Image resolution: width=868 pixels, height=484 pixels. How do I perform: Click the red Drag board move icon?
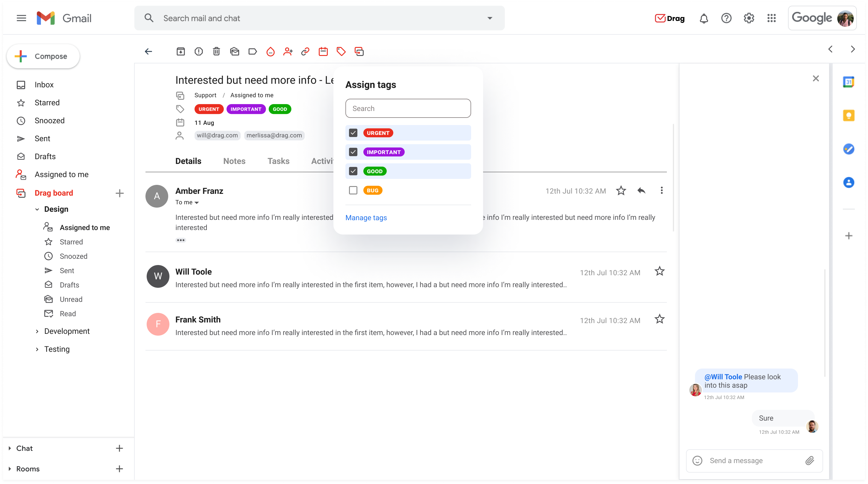(359, 51)
